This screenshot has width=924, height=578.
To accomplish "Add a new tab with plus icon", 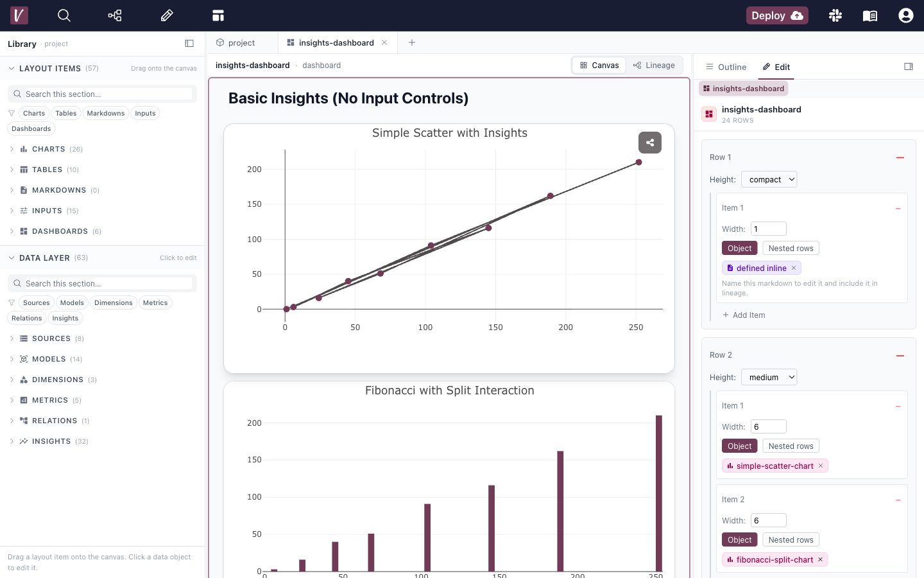I will (x=412, y=42).
